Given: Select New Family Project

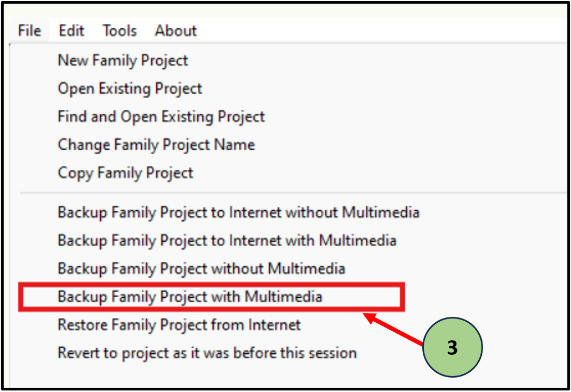Looking at the screenshot, I should coord(123,61).
